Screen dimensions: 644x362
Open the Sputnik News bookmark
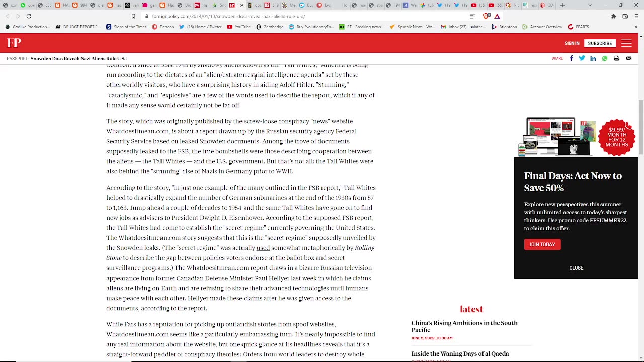pyautogui.click(x=412, y=27)
